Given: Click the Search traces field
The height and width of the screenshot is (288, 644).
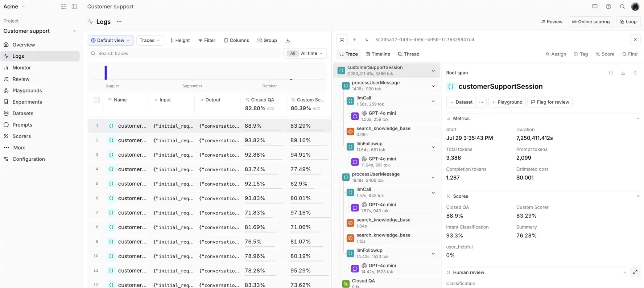Looking at the screenshot, I should (184, 53).
